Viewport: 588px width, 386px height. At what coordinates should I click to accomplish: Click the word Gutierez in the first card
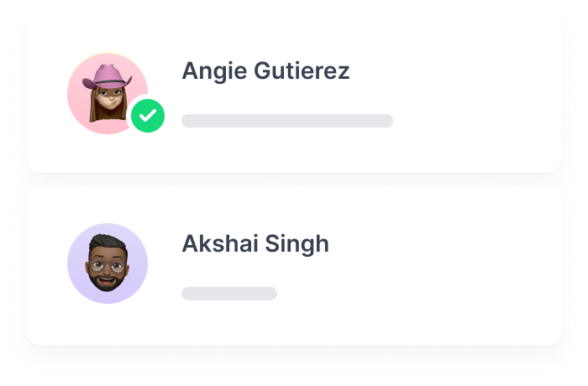(x=302, y=71)
